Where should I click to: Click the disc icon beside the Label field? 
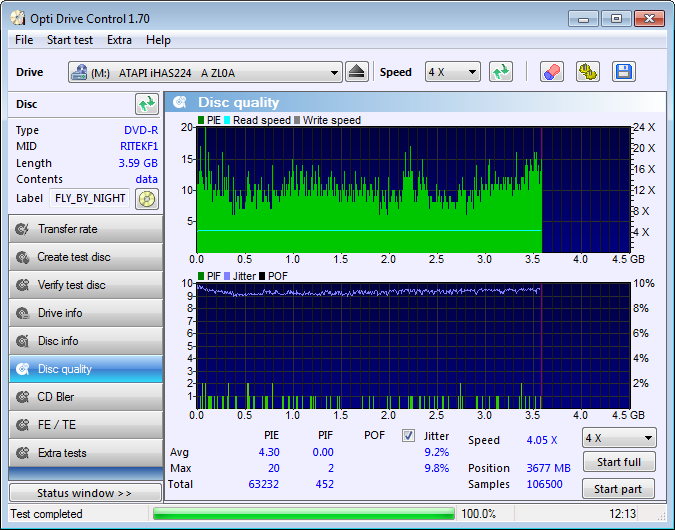[147, 199]
